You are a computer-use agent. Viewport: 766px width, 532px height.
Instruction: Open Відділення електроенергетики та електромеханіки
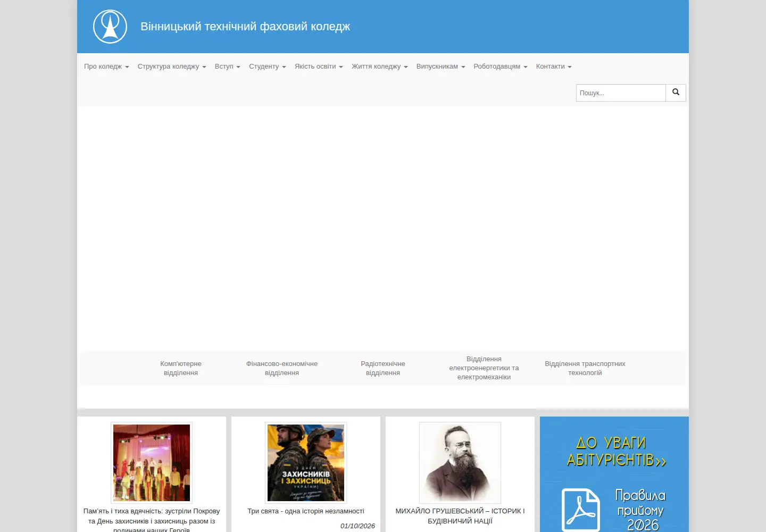(484, 368)
